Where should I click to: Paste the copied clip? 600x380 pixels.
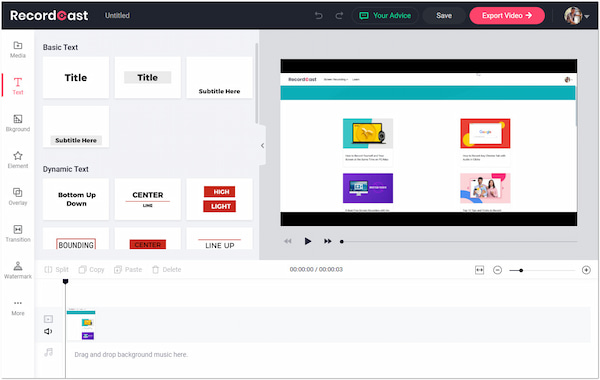click(x=128, y=269)
